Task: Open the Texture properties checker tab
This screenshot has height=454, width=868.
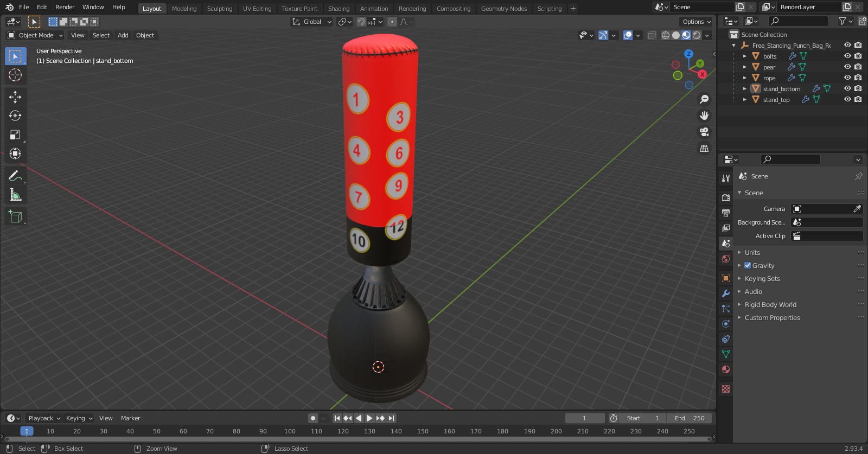Action: click(726, 389)
